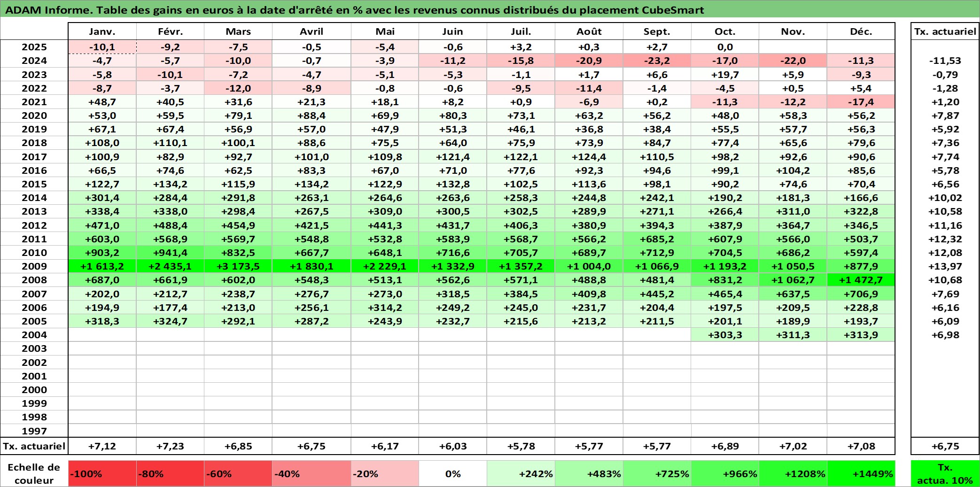This screenshot has height=487, width=980.
Task: Select the Nov. column header
Action: (793, 31)
